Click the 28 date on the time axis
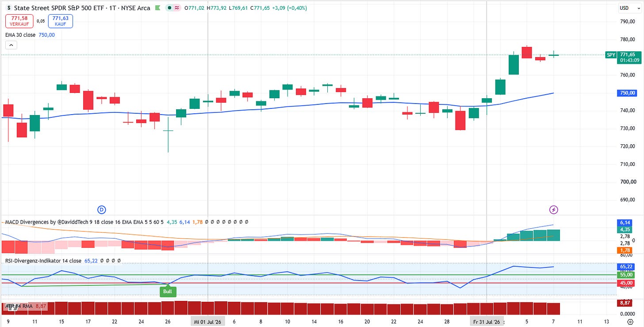 click(447, 322)
